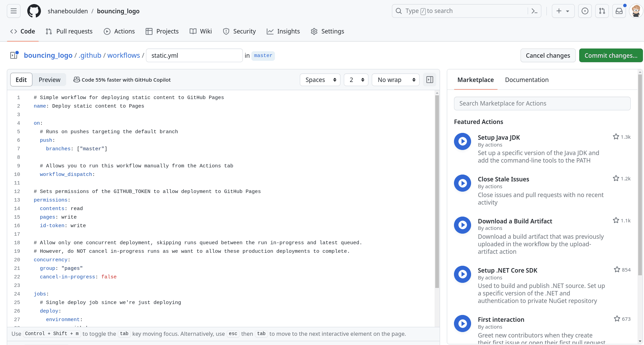
Task: Click the Setup Java JDK action icon
Action: pos(463,141)
